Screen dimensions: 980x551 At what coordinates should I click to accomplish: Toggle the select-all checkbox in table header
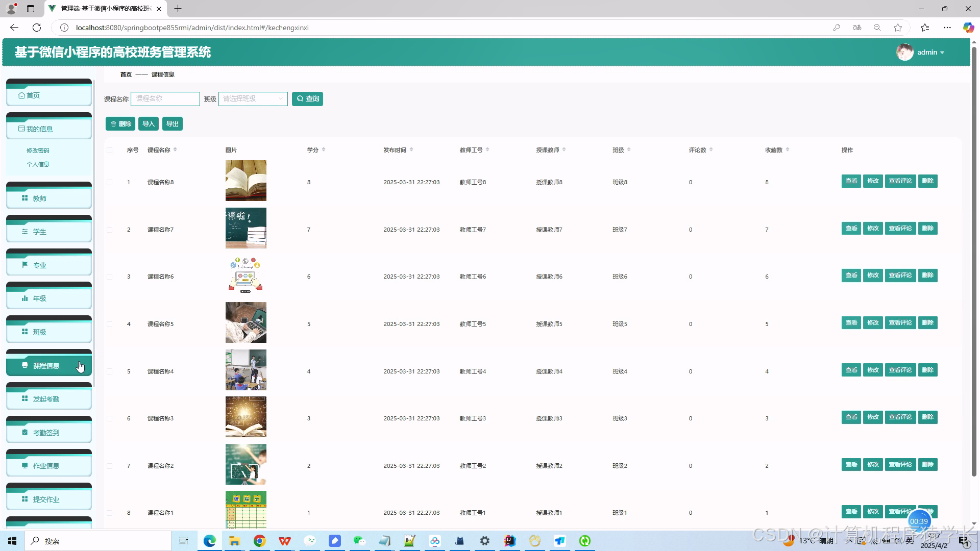tap(110, 150)
